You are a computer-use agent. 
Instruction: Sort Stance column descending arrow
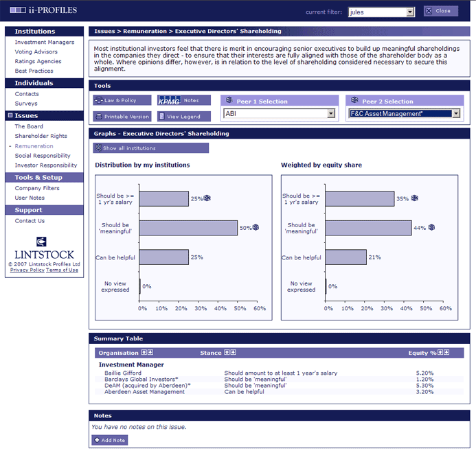233,352
